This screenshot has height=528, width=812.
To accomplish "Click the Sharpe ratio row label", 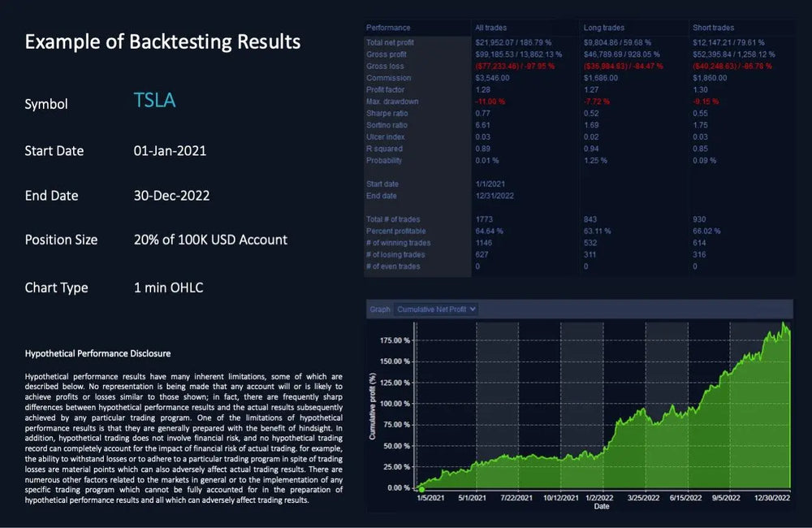I will pyautogui.click(x=387, y=113).
